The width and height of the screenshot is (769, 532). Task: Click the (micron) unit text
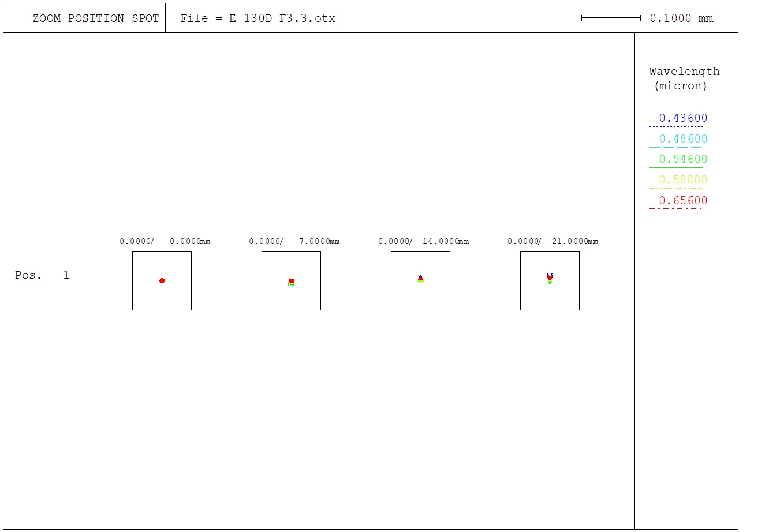(680, 86)
